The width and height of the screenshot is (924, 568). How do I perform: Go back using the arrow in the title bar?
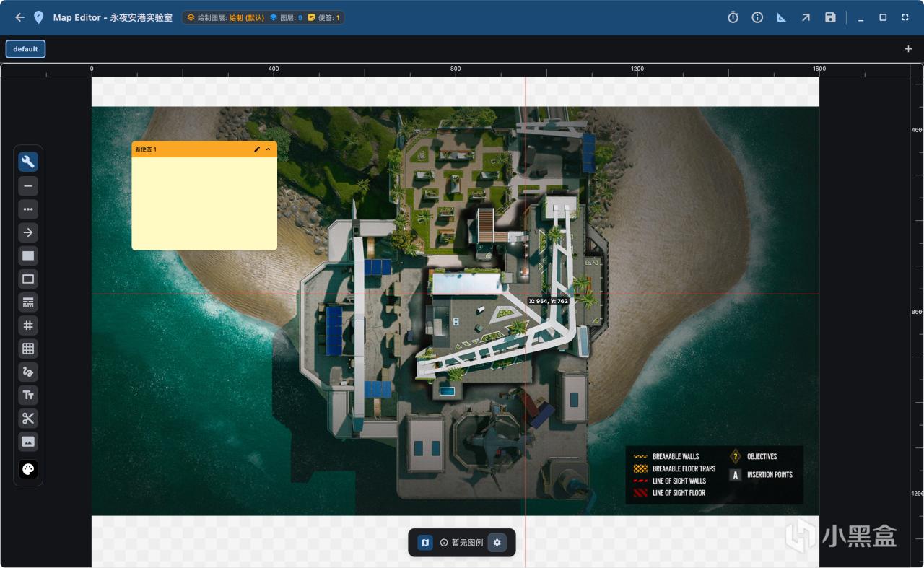19,17
